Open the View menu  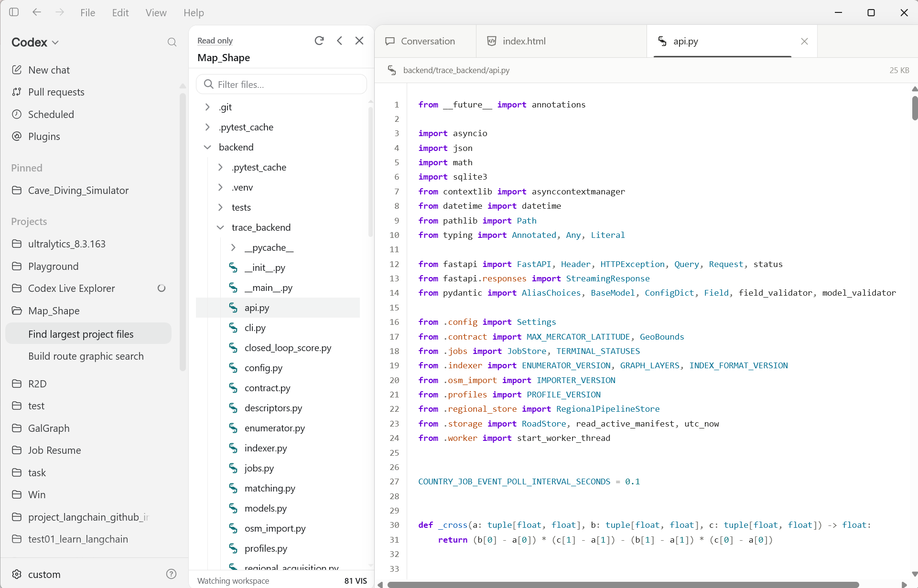pyautogui.click(x=156, y=12)
